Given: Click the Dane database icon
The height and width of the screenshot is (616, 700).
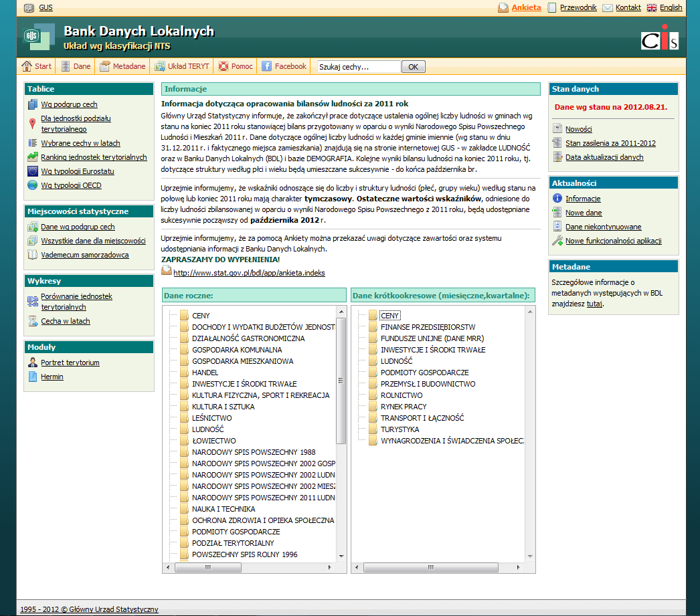Looking at the screenshot, I should click(x=66, y=66).
